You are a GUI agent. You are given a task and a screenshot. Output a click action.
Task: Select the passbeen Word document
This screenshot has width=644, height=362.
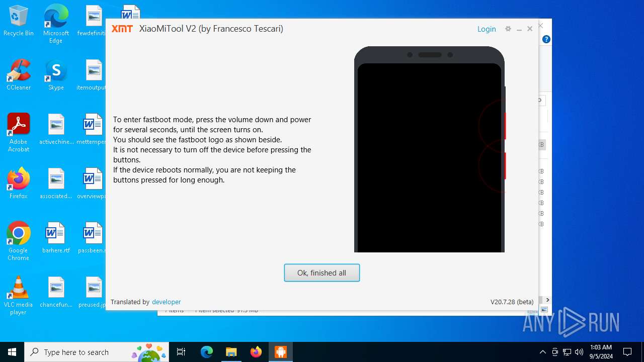(x=93, y=238)
